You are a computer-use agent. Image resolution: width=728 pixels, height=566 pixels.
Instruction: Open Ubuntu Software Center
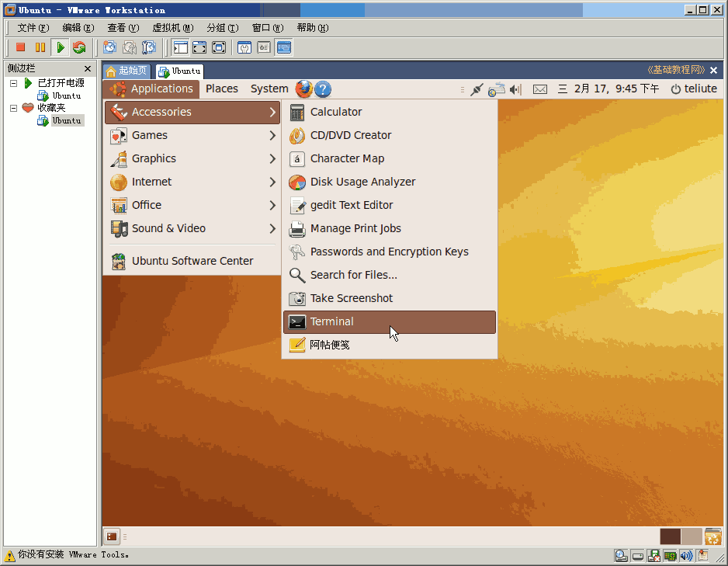(x=192, y=261)
